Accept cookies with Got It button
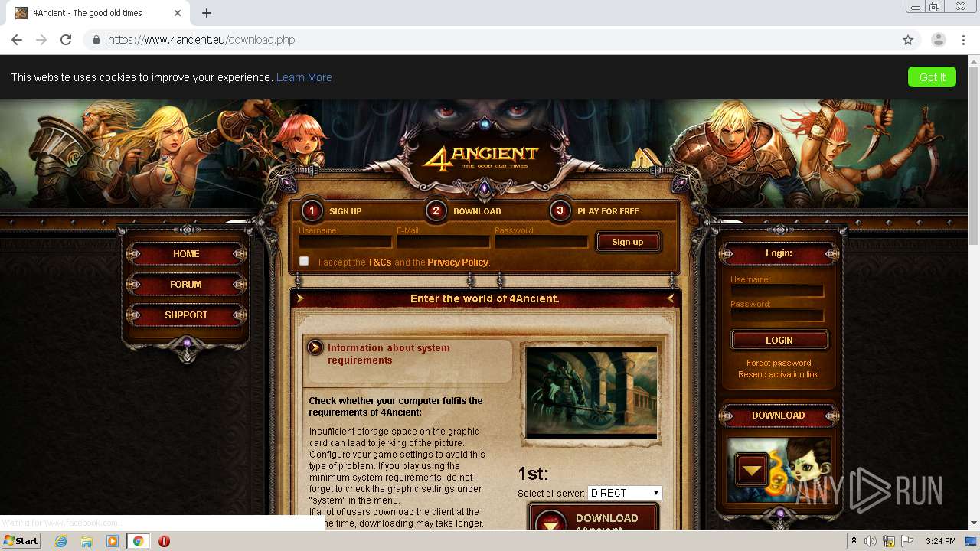Image resolution: width=980 pixels, height=551 pixels. click(932, 77)
